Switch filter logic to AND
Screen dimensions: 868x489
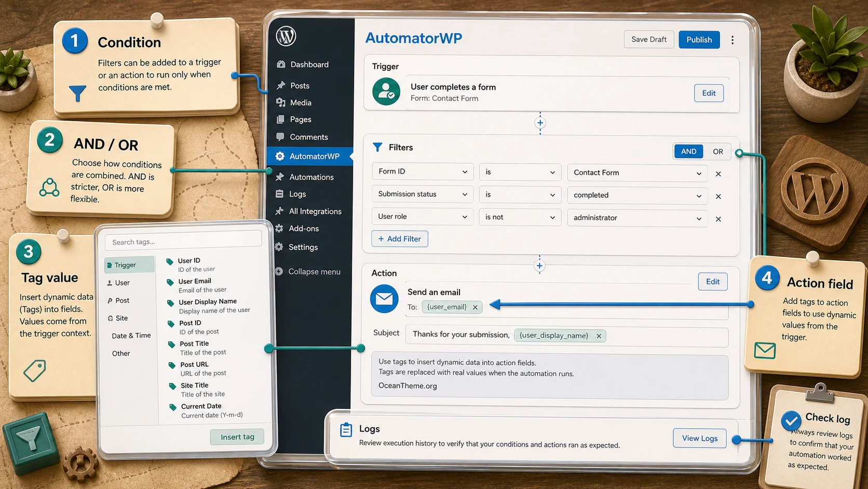688,151
